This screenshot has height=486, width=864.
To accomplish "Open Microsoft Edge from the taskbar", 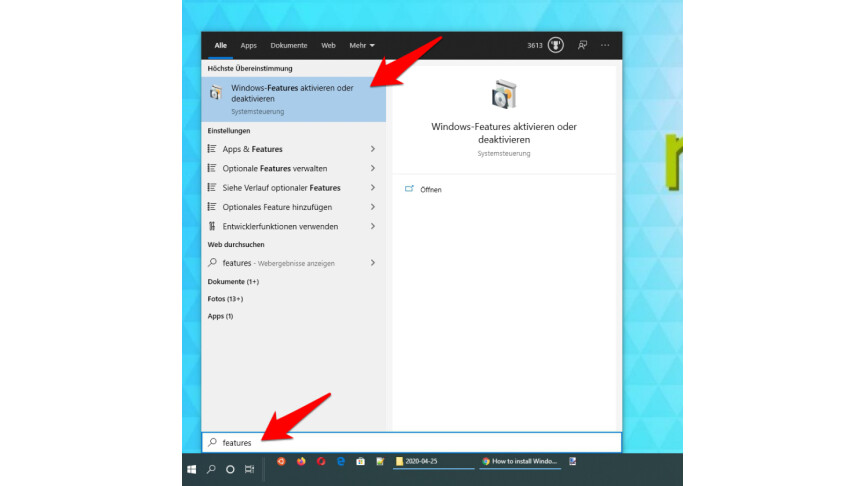I will tap(340, 462).
